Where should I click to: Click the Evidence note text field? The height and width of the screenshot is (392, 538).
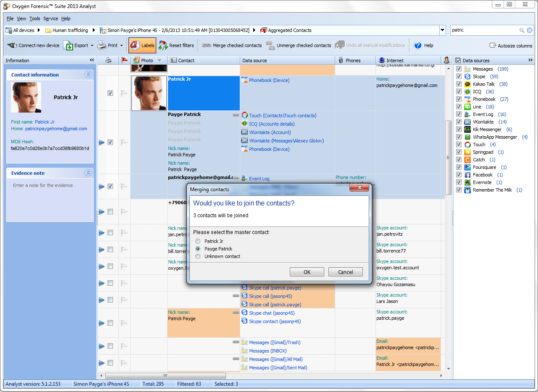50,198
